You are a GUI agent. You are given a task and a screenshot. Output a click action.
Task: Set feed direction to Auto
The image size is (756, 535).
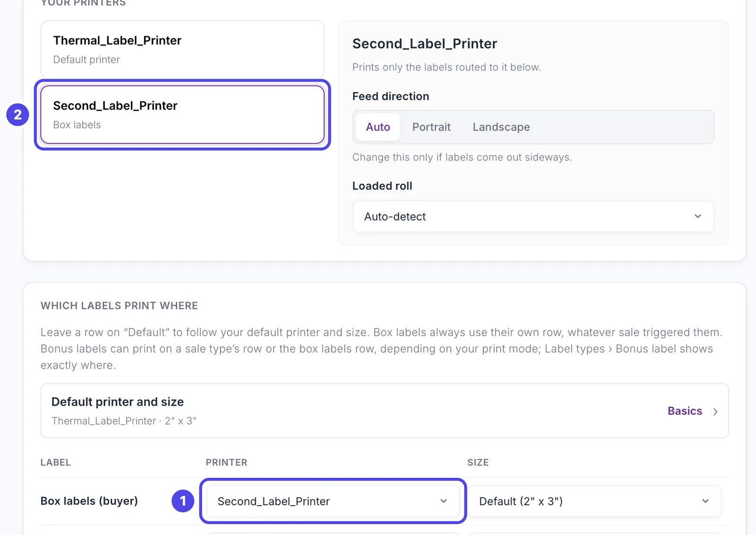click(378, 127)
